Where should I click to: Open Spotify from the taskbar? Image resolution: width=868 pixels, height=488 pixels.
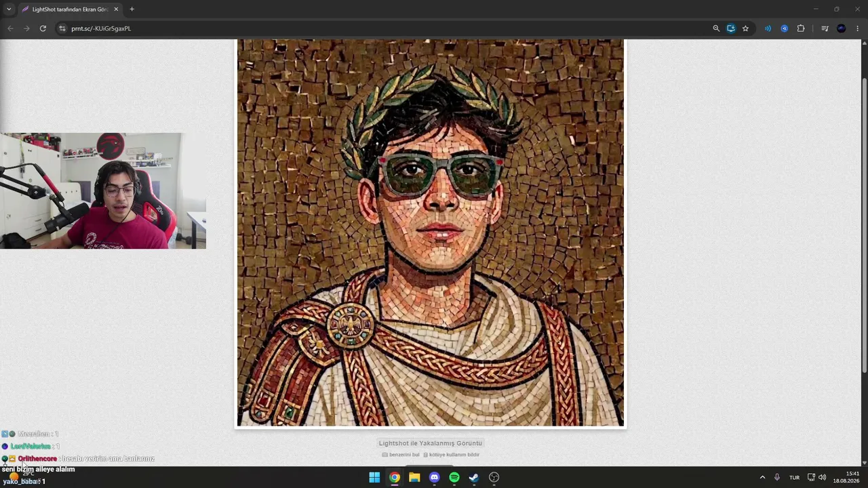[x=454, y=477]
